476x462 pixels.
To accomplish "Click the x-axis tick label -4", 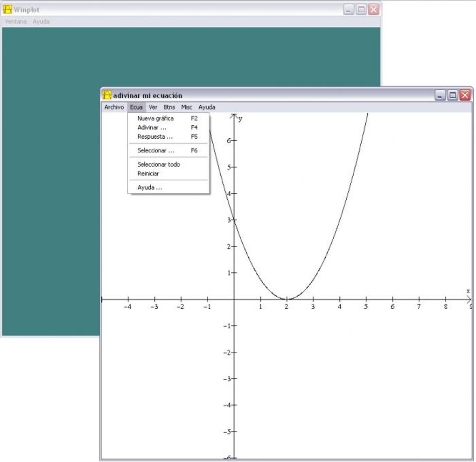I will point(127,307).
